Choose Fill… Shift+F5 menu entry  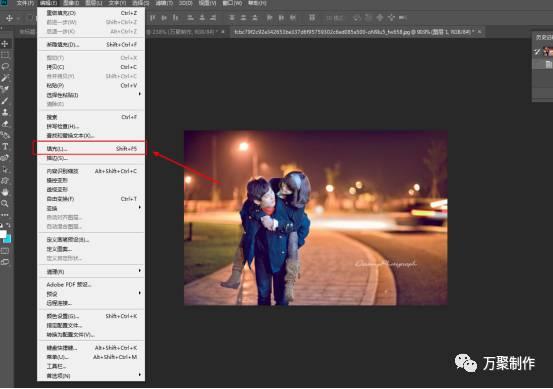tap(92, 149)
